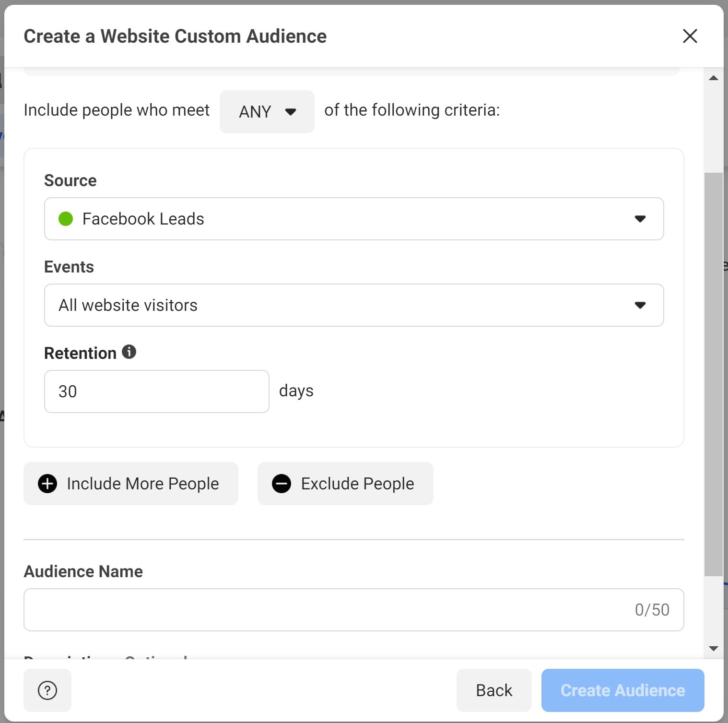This screenshot has width=728, height=723.
Task: Click the vertical scrollbar thumb
Action: [x=714, y=374]
